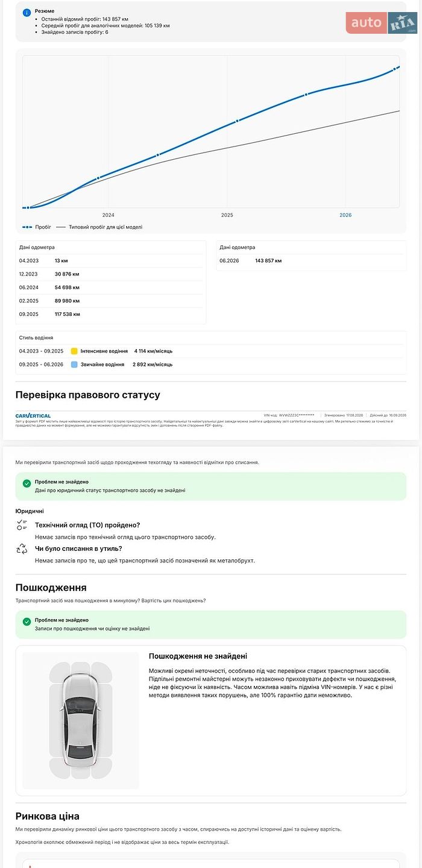Viewport: 422px width, 868px height.
Task: Click the Перевірка правового статусу heading
Action: pos(88,395)
